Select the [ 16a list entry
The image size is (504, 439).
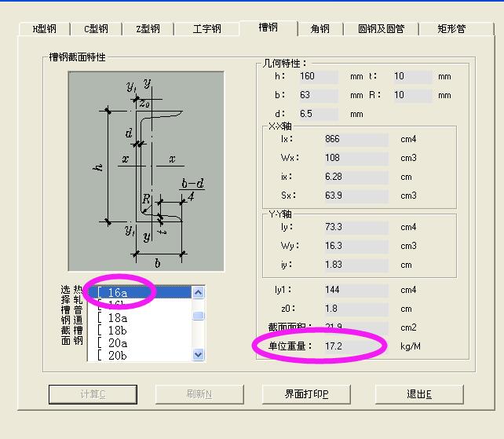[x=140, y=292]
